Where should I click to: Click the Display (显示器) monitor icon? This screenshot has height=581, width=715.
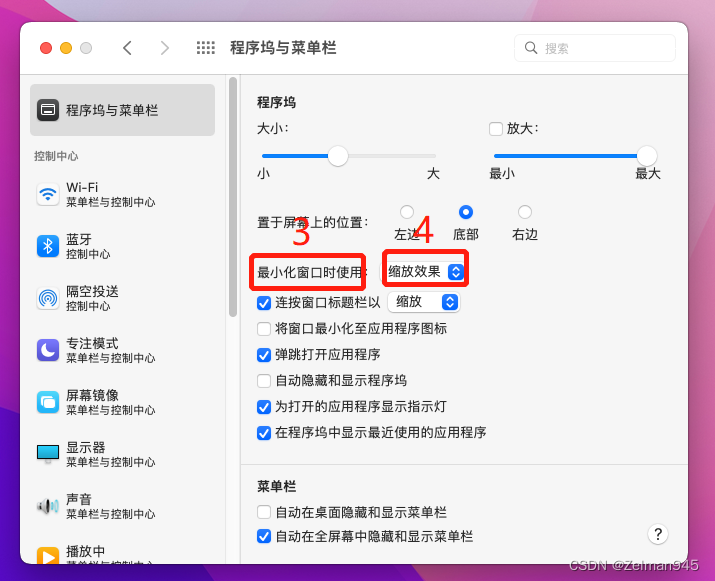pos(48,454)
